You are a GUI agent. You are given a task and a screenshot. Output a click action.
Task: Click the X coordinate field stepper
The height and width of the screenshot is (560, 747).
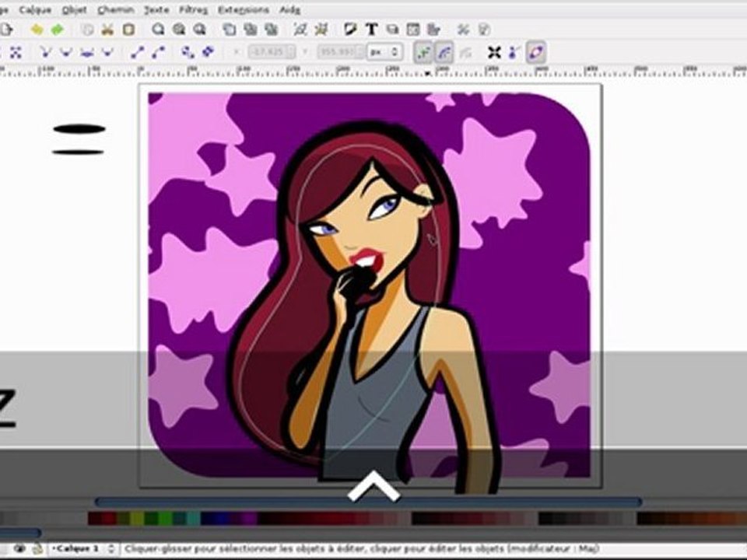[290, 52]
